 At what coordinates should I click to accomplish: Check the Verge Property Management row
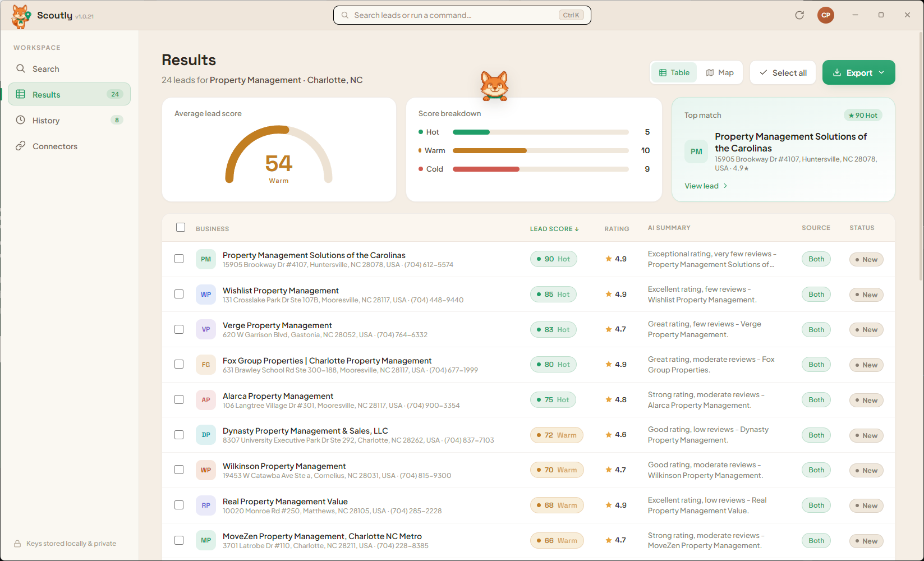click(x=179, y=329)
